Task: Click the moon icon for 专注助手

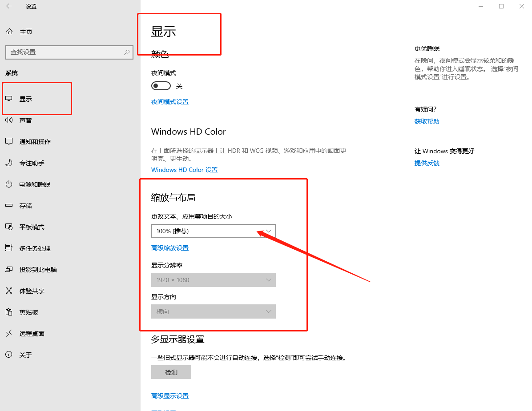Action: 9,163
